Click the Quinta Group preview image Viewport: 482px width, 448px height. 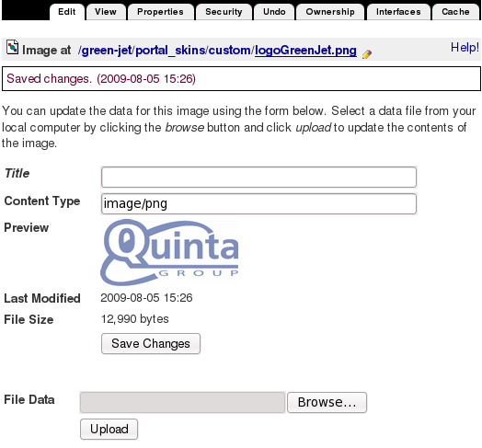[169, 252]
